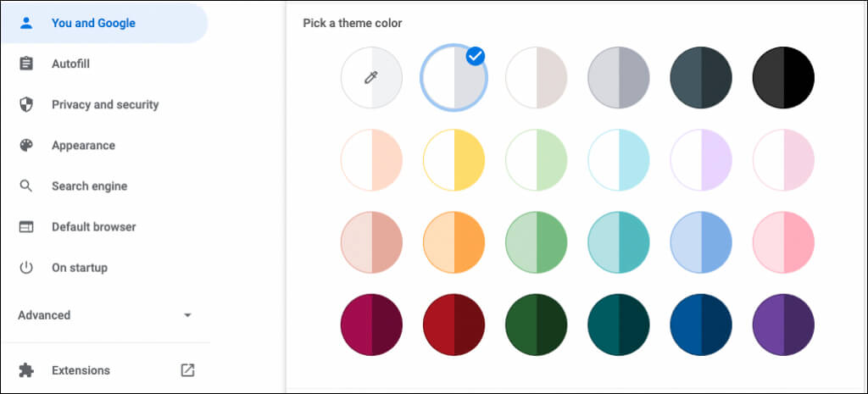Open the On startup settings
Viewport: 868px width, 394px height.
[x=79, y=267]
